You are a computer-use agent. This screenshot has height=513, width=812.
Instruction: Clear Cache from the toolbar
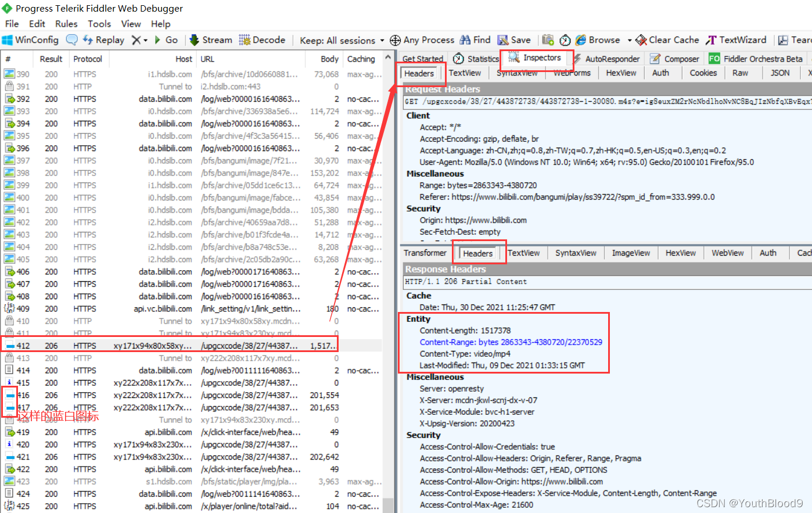(x=667, y=40)
